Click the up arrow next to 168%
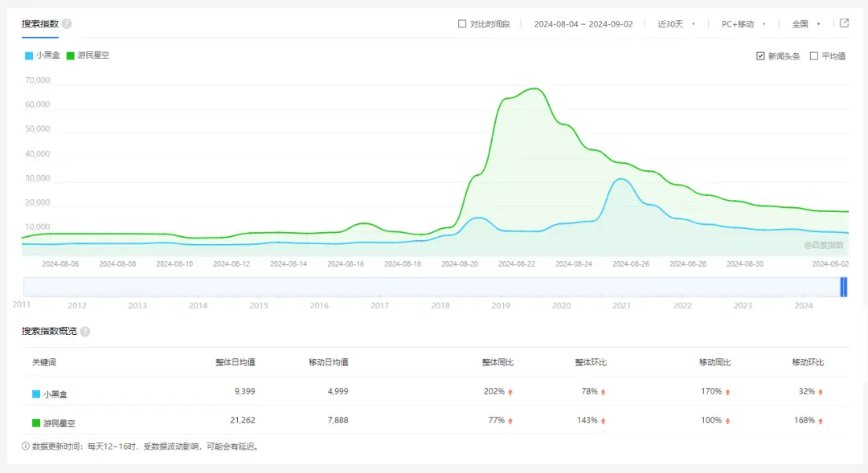 pos(821,419)
